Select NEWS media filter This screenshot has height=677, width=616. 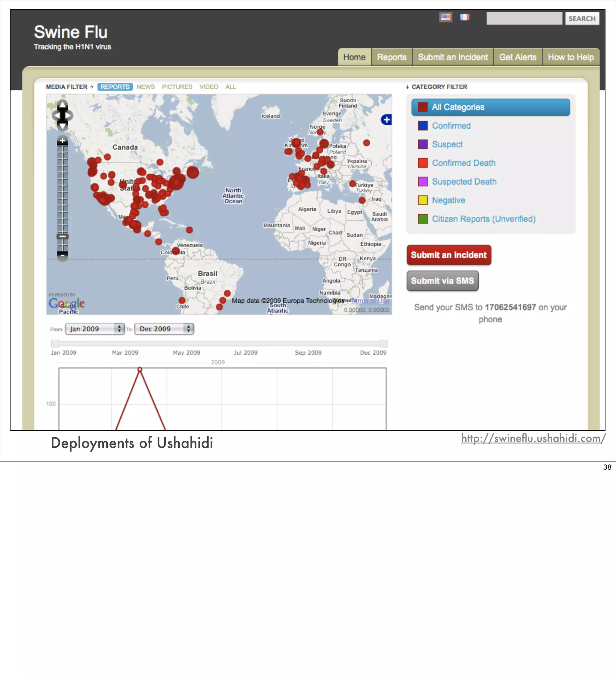(146, 87)
